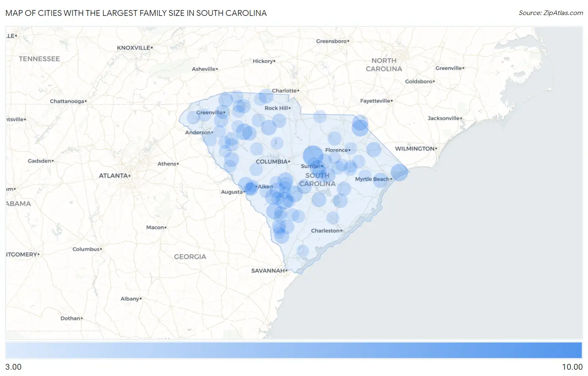
Task: Click the Charleston city label
Action: [x=325, y=231]
